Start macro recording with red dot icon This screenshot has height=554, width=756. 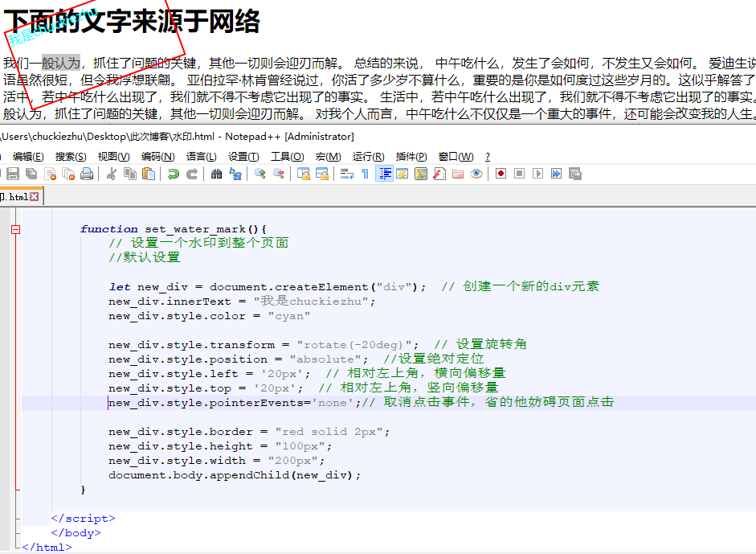501,174
